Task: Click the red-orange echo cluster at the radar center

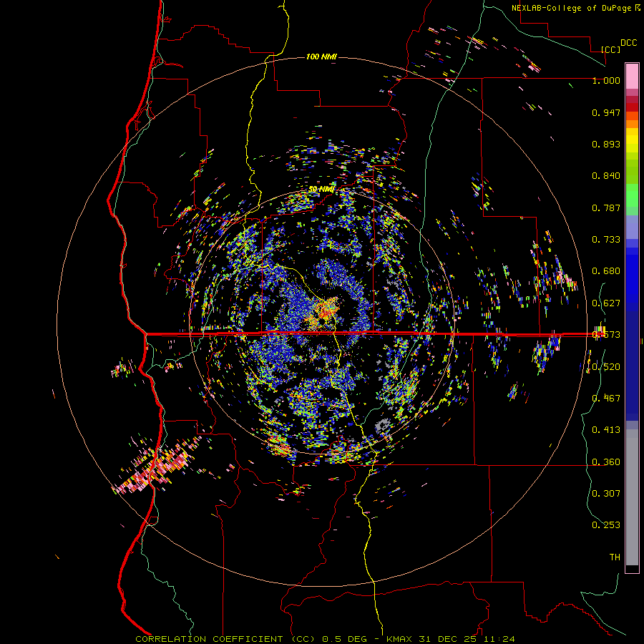Action: click(x=327, y=311)
